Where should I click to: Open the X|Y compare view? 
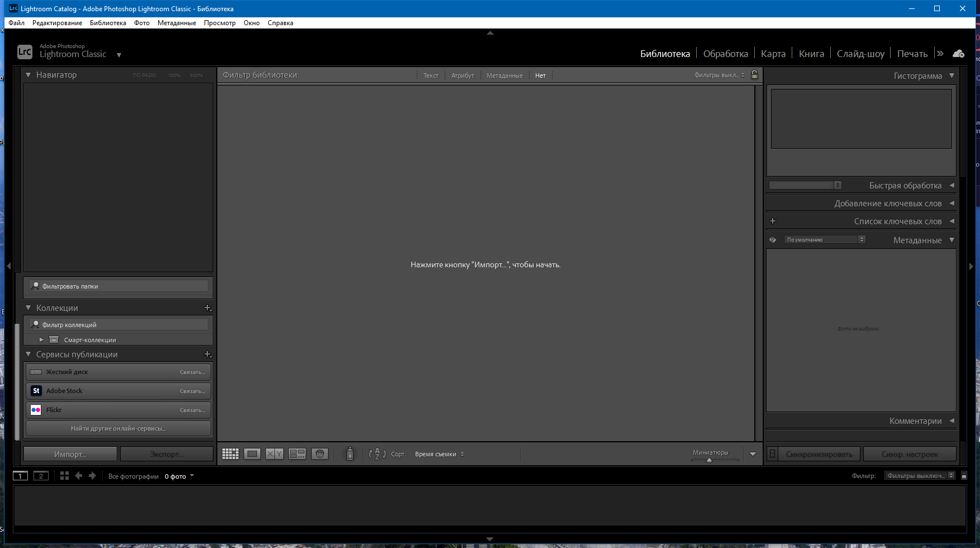274,454
